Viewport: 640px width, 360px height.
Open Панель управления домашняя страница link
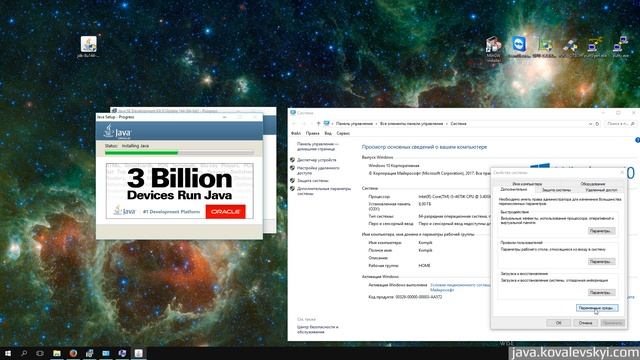318,147
